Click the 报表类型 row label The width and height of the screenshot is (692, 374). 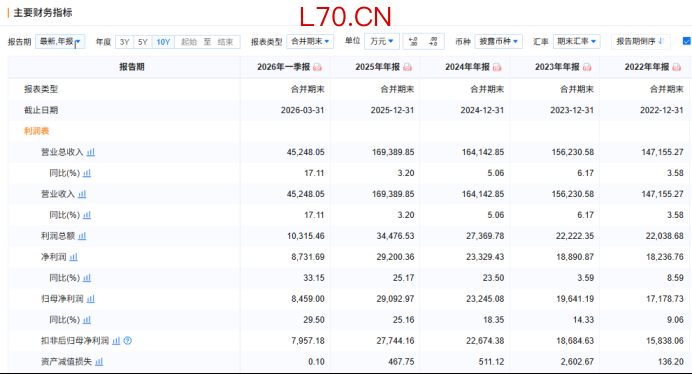(41, 89)
